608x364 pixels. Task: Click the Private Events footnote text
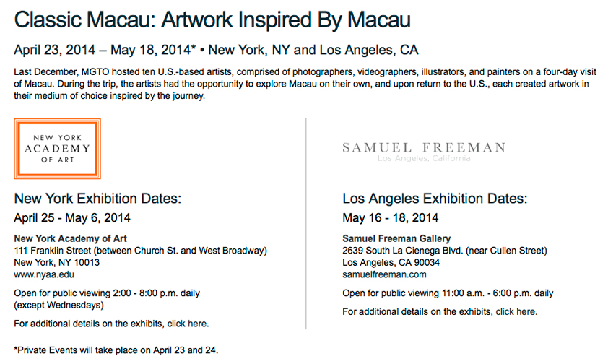coord(116,350)
